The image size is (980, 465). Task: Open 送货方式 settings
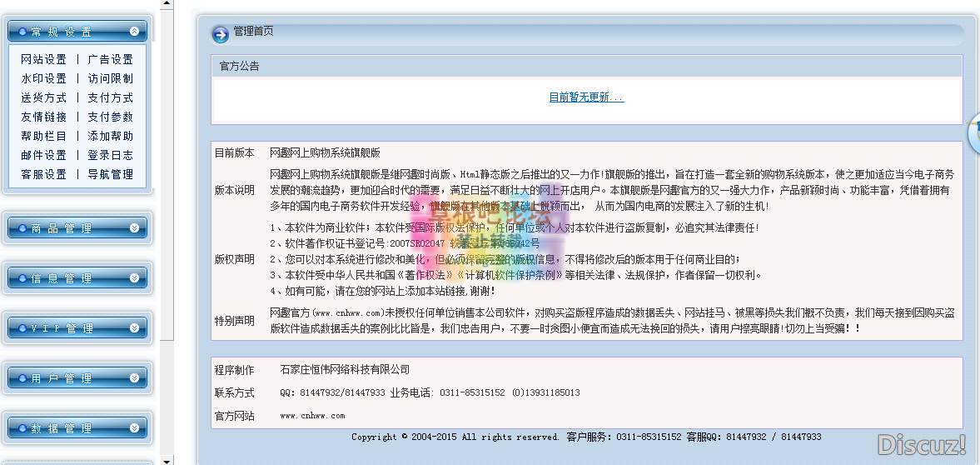point(44,97)
